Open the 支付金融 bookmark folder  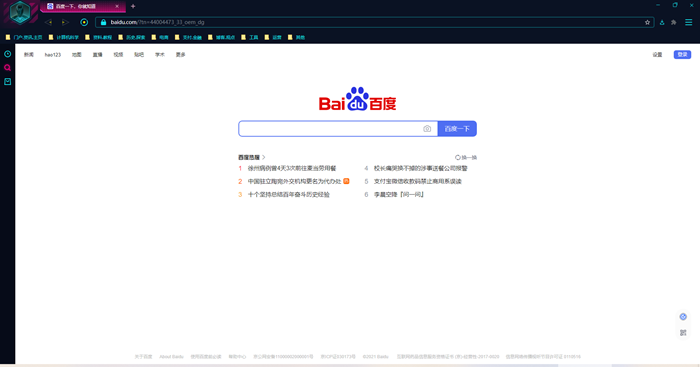click(188, 38)
